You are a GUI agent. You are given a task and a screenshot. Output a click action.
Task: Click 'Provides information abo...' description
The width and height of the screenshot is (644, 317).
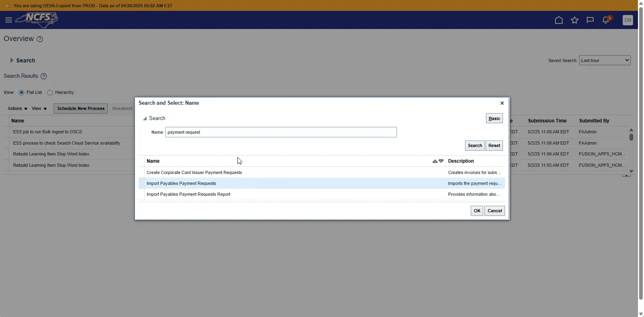(474, 194)
